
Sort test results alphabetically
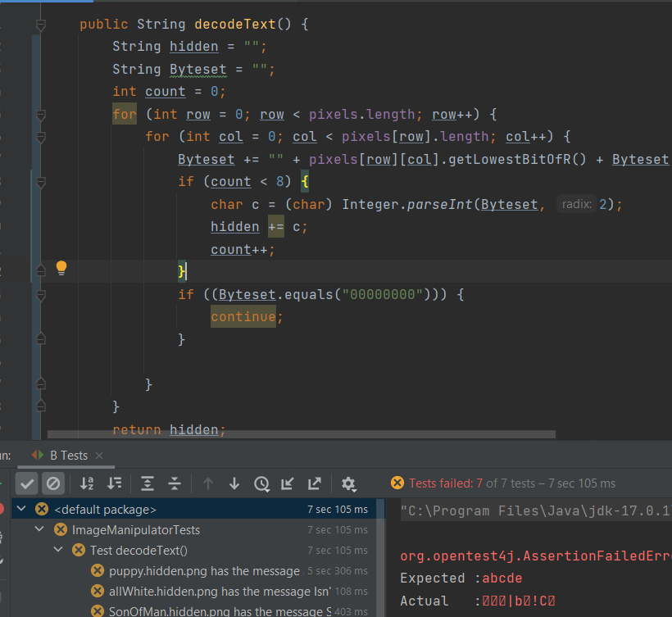88,483
